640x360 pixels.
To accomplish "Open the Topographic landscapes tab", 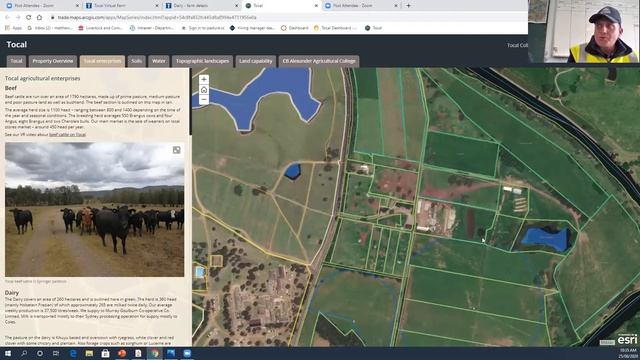I will [x=202, y=61].
